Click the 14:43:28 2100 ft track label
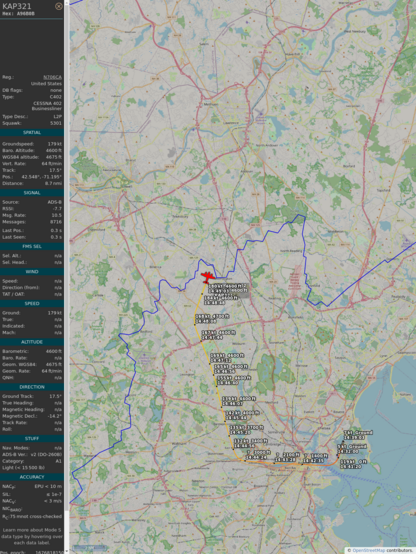The height and width of the screenshot is (554, 416). click(x=287, y=457)
